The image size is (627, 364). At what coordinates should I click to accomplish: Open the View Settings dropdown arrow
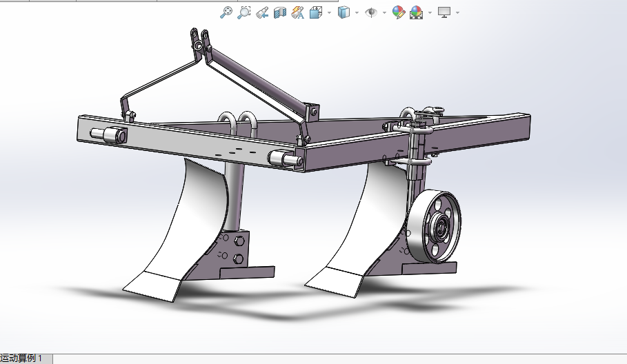pyautogui.click(x=457, y=12)
